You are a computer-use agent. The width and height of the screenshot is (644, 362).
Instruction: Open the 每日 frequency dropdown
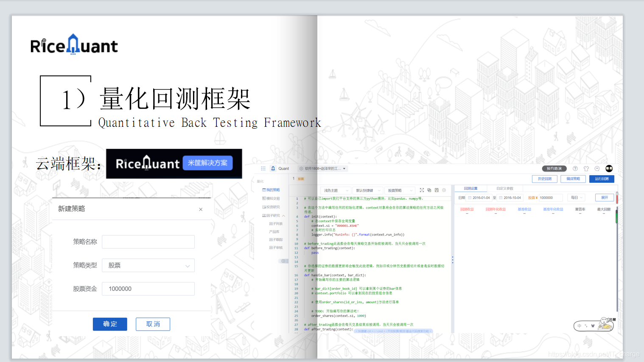coord(577,198)
